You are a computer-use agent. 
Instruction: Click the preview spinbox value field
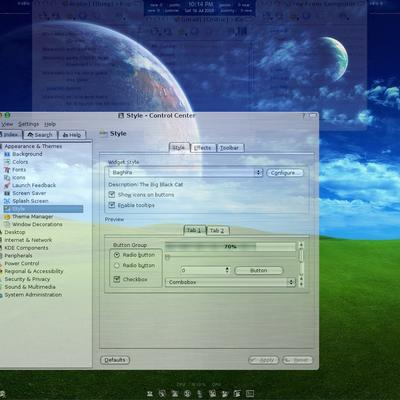point(203,270)
